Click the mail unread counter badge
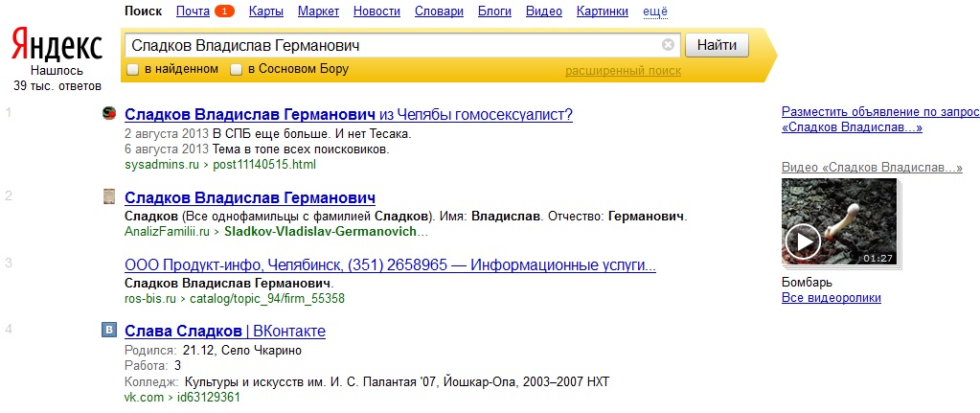 pos(224,11)
